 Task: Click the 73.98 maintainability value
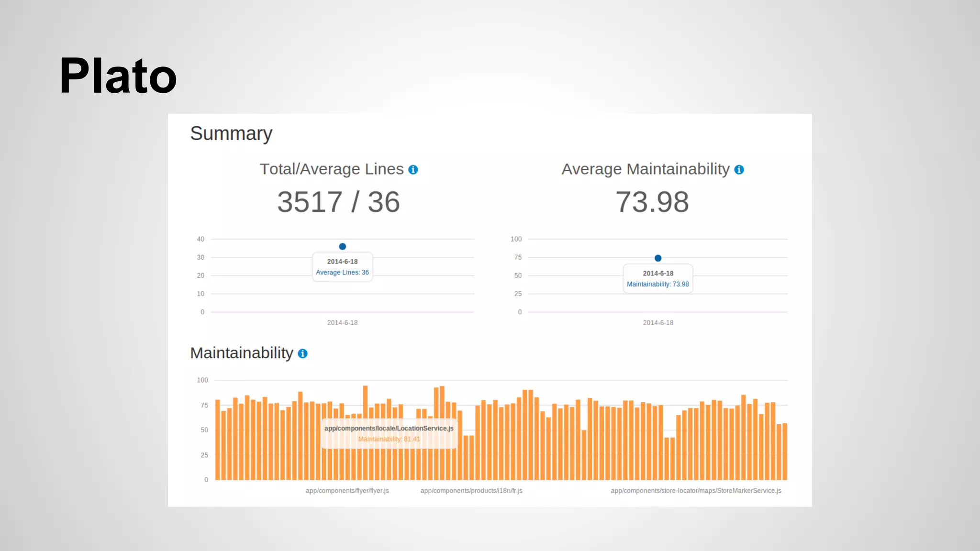[x=652, y=202]
